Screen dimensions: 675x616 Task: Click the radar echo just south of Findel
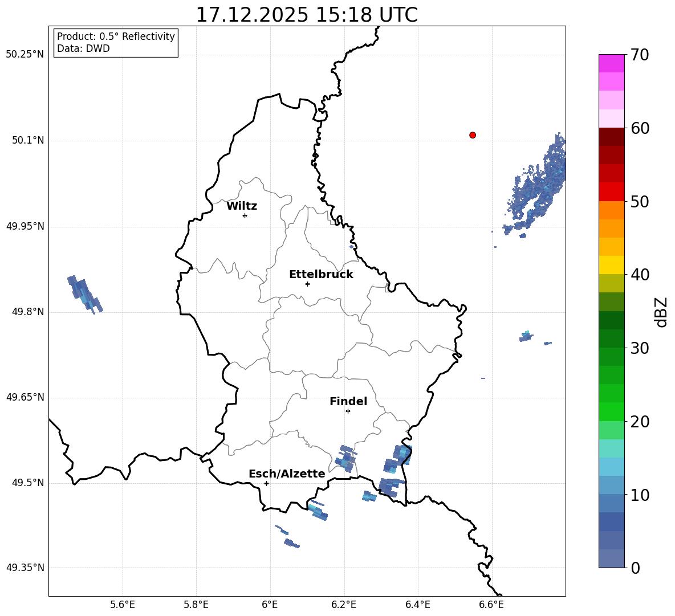point(346,459)
